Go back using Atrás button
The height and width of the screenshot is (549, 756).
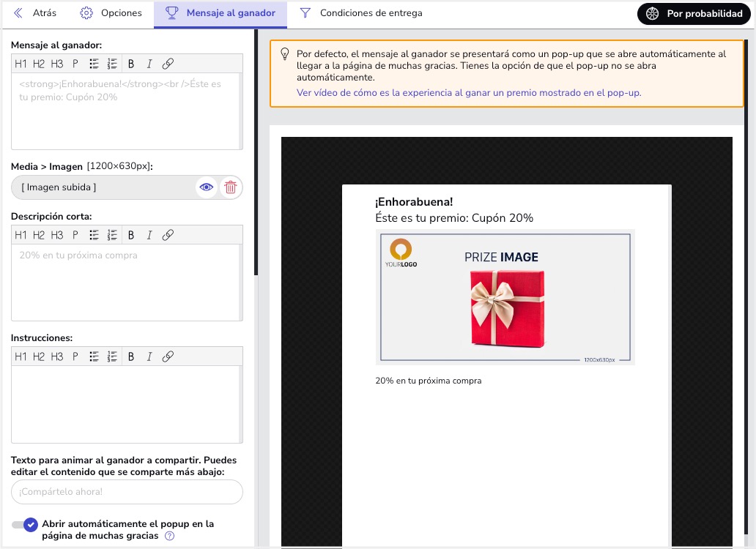[35, 13]
